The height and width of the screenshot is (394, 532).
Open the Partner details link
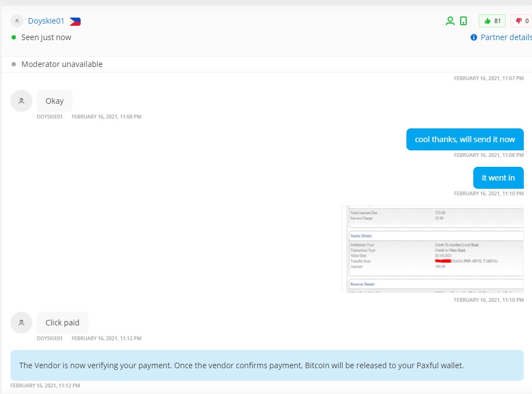coord(506,37)
